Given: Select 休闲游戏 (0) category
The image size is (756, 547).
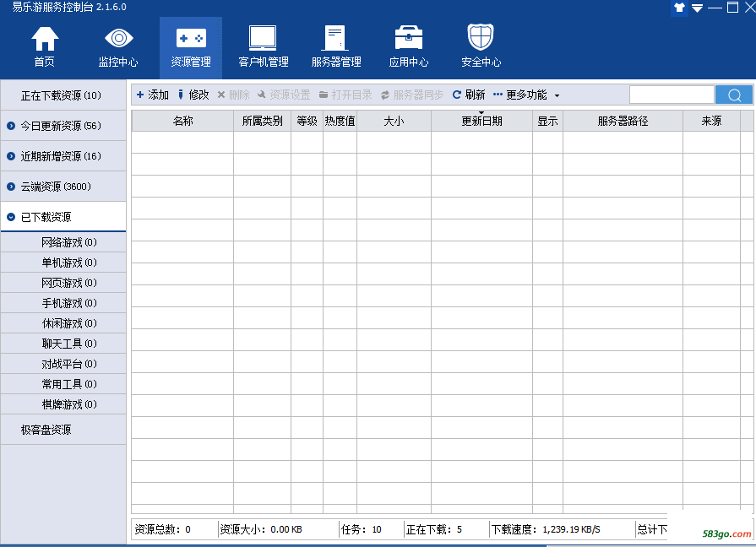Looking at the screenshot, I should coord(63,323).
